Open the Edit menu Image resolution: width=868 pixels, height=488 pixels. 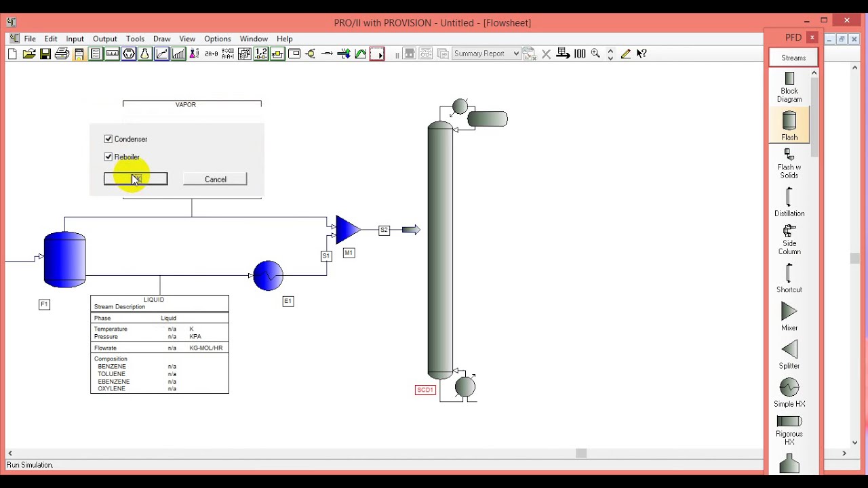coord(51,39)
